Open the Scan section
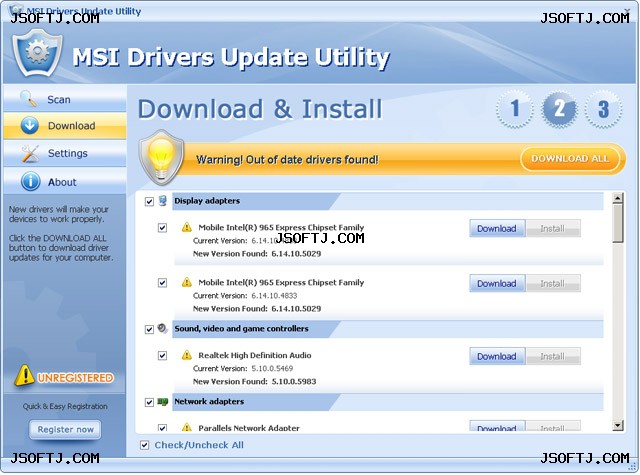This screenshot has height=475, width=640. [65, 99]
